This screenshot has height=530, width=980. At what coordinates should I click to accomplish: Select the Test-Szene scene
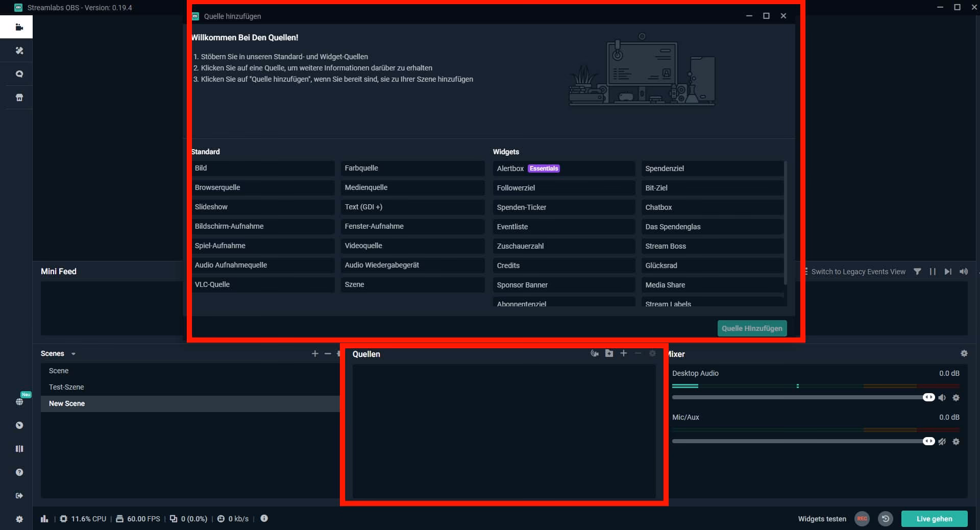click(x=66, y=387)
